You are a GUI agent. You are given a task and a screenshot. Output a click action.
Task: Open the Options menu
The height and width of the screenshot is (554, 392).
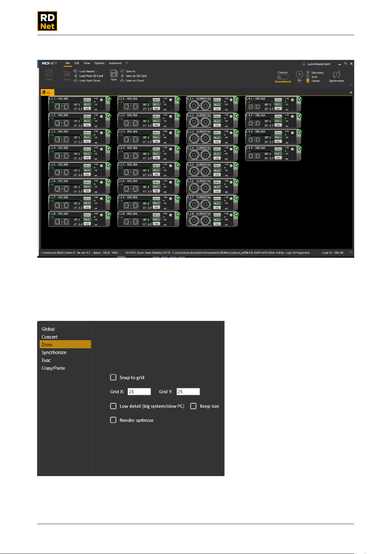click(x=99, y=63)
